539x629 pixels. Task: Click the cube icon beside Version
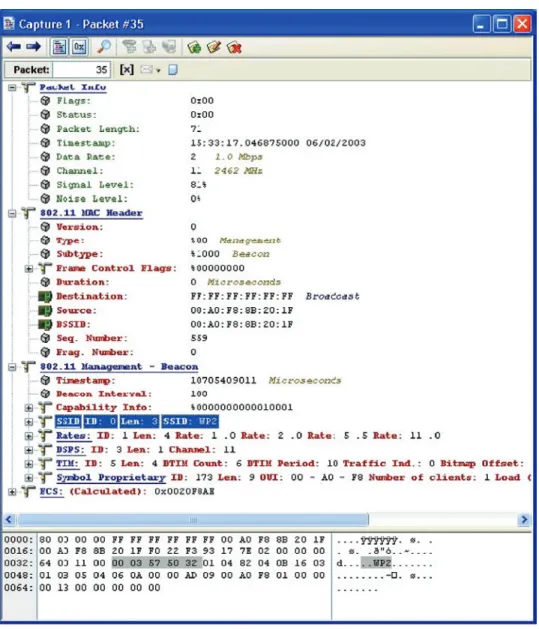[45, 227]
